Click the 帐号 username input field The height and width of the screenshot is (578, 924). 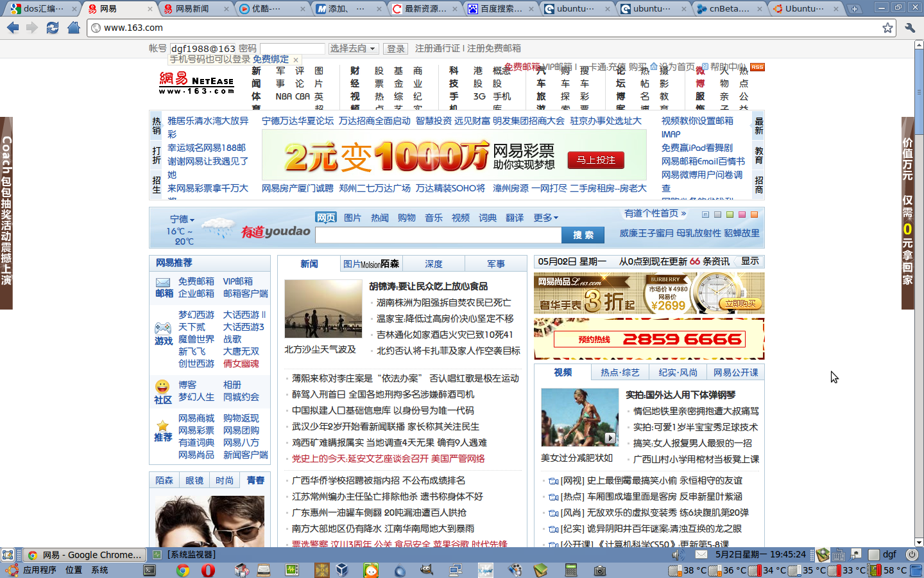(x=203, y=49)
